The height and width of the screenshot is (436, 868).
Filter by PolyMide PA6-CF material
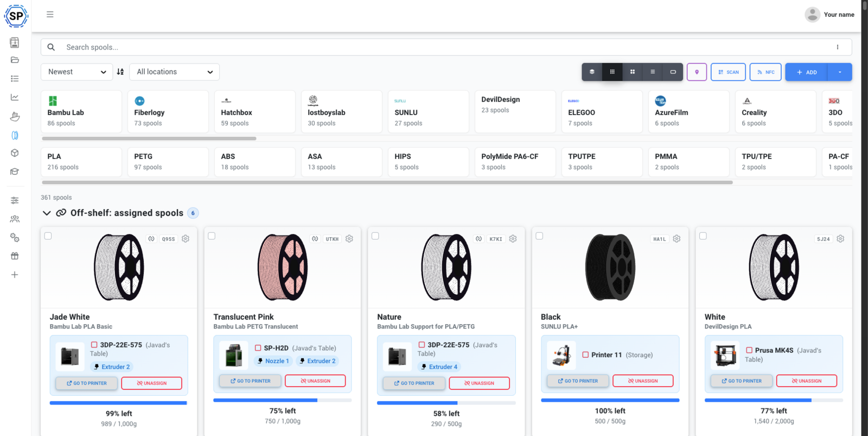coord(515,162)
